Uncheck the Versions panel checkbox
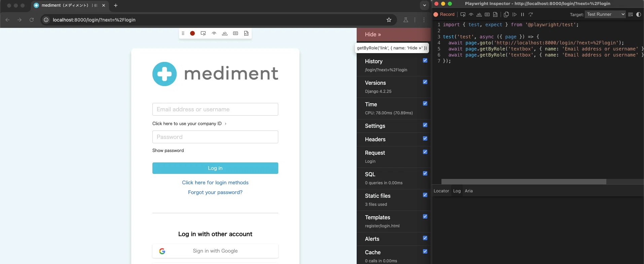This screenshot has width=644, height=264. coord(425,82)
